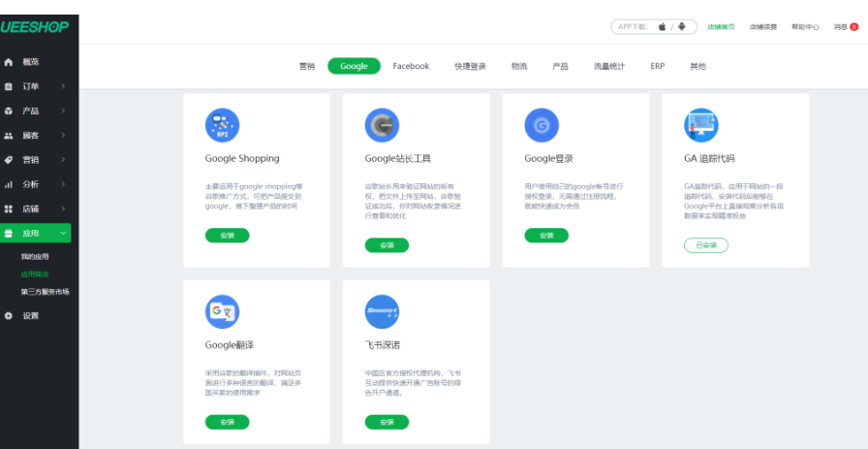The height and width of the screenshot is (449, 868).
Task: Click the Google登录 card title
Action: 548,158
